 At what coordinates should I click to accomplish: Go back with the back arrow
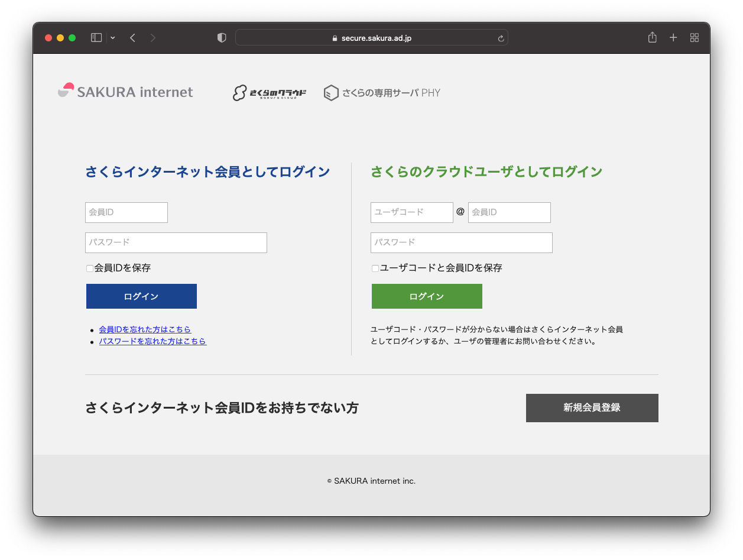point(132,38)
